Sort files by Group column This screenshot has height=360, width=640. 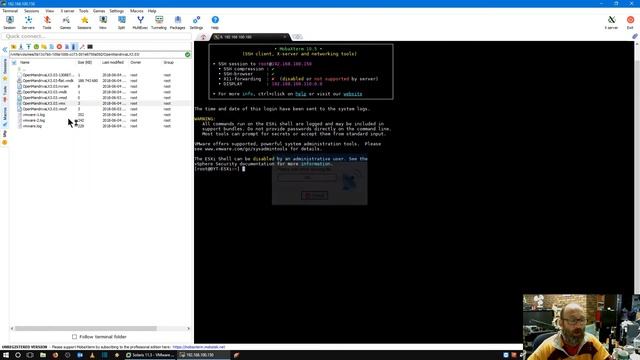tap(169, 62)
